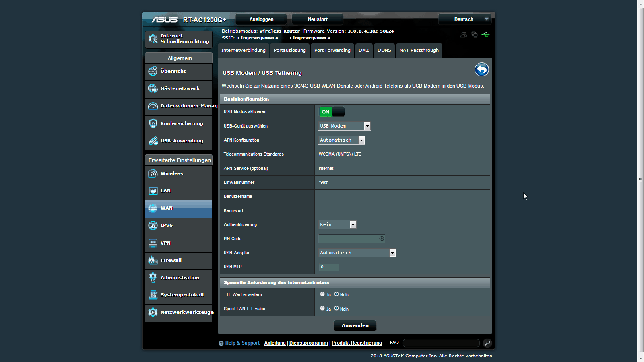Click the Help & Support text
The width and height of the screenshot is (644, 362).
pos(242,343)
